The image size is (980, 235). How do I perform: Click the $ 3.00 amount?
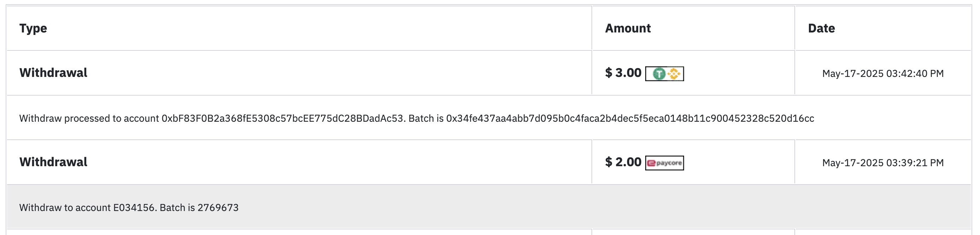click(623, 73)
